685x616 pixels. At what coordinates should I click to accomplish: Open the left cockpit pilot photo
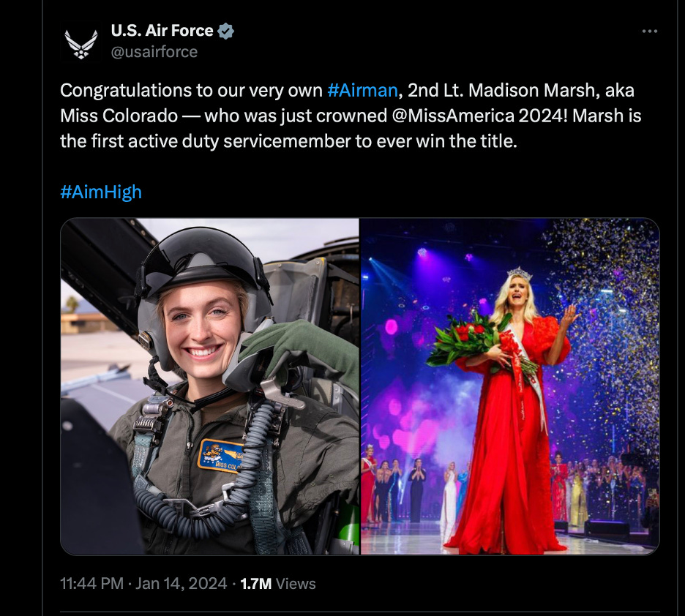pyautogui.click(x=210, y=386)
